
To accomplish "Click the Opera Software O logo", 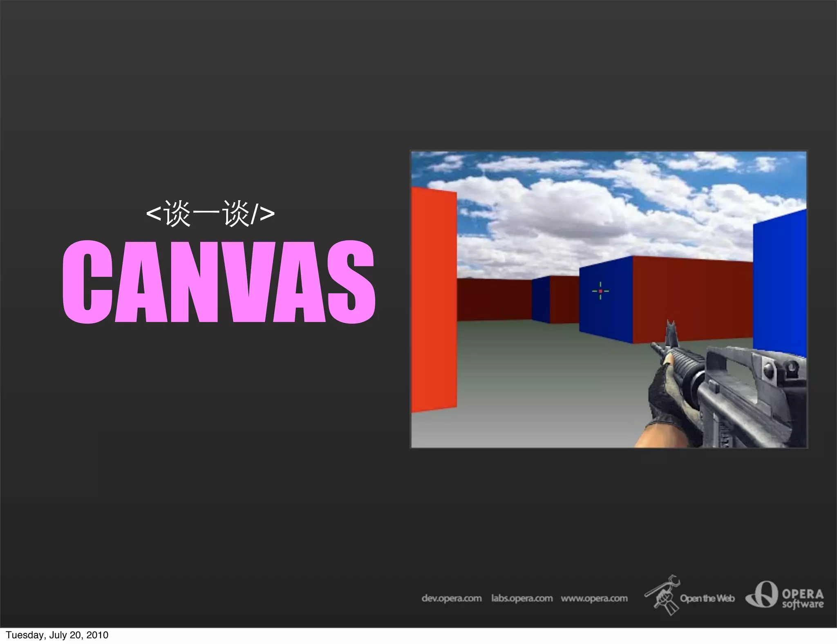I will tap(761, 595).
